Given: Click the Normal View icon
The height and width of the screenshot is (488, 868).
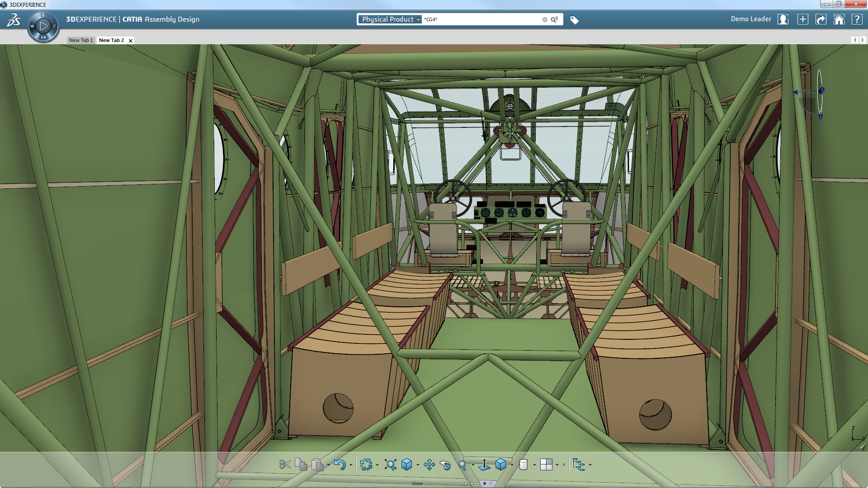Looking at the screenshot, I should pyautogui.click(x=484, y=465).
